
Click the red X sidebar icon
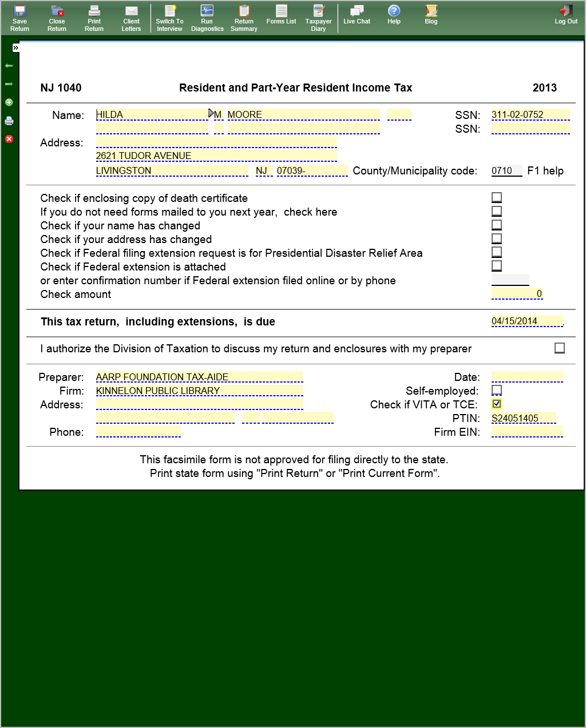coord(9,139)
